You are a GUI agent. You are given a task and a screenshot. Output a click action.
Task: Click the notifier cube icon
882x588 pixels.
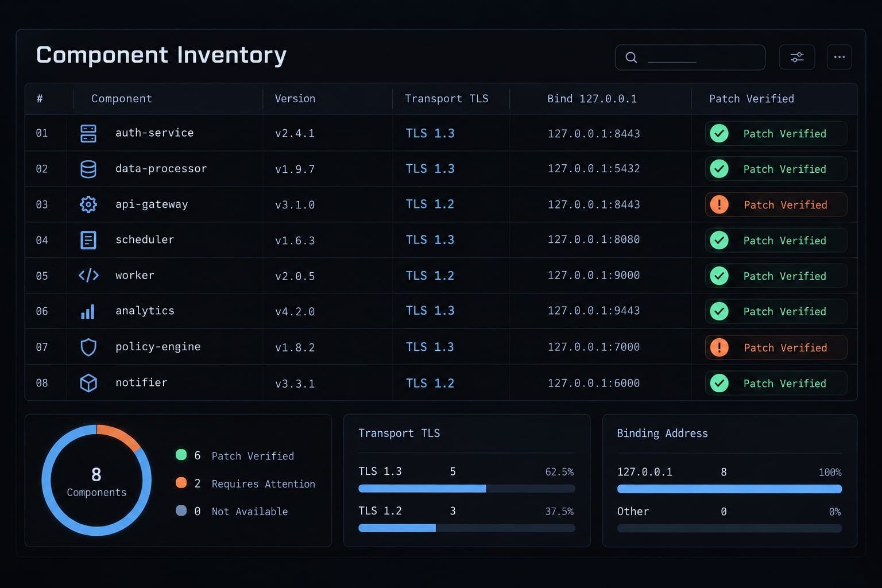(x=88, y=383)
